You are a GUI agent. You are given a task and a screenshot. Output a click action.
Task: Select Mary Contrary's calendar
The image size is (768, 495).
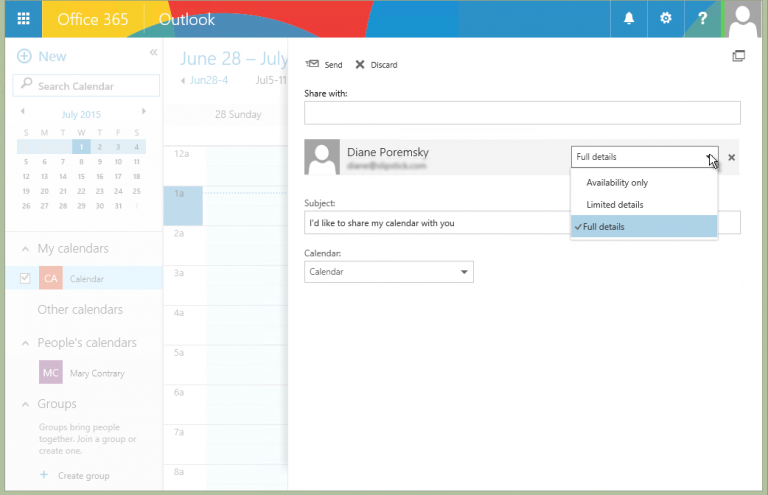click(97, 373)
